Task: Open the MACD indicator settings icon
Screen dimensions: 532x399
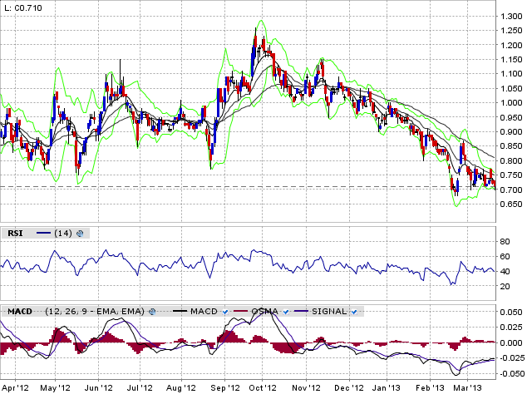Action: coord(152,312)
